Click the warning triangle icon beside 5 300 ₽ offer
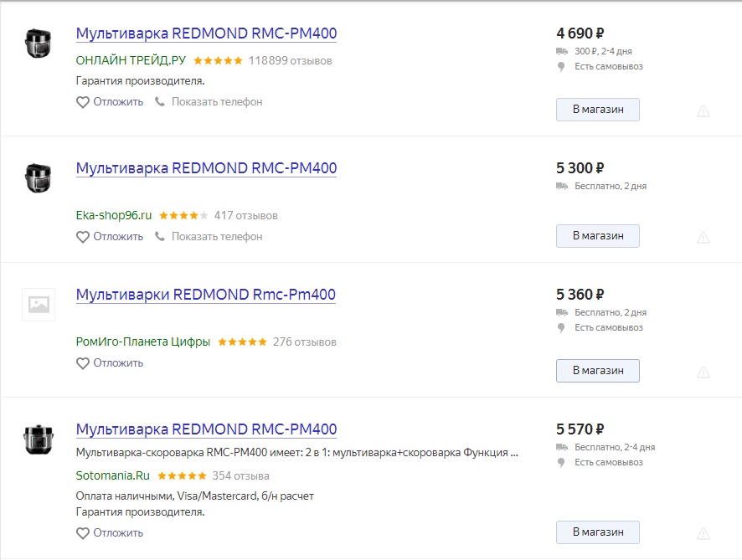Screen dimensions: 742x560 click(703, 238)
